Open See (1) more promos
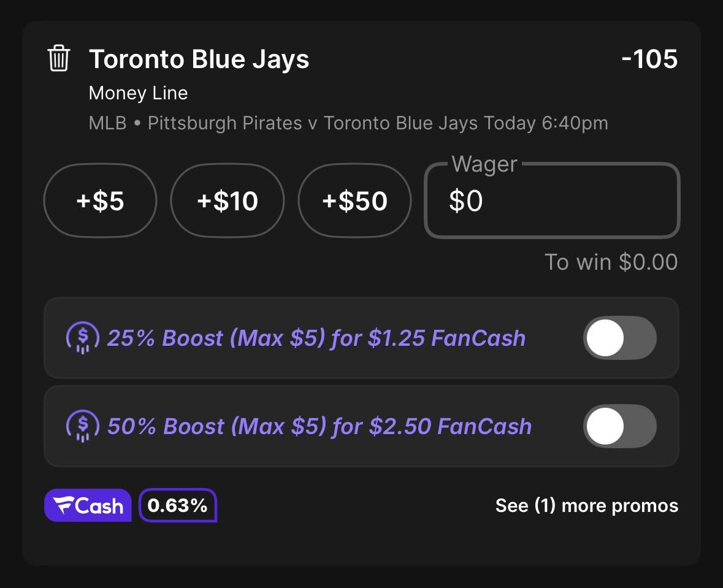The height and width of the screenshot is (588, 723). (586, 505)
